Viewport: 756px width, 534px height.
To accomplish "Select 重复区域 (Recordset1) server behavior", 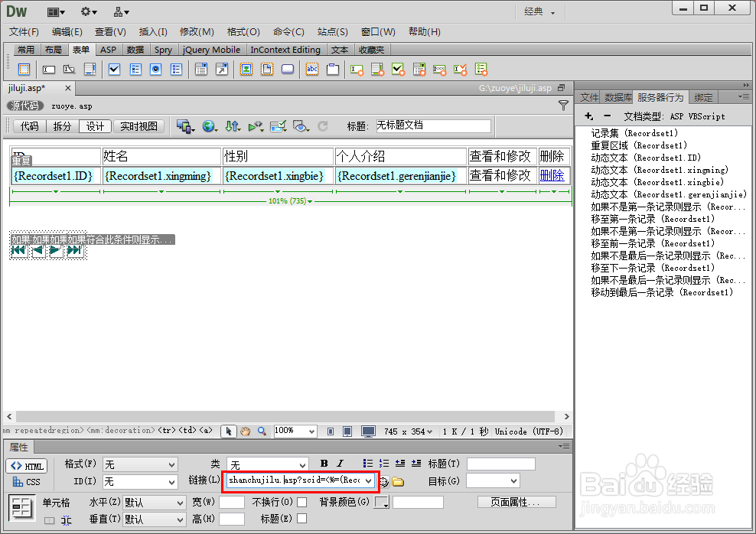I will pos(639,145).
